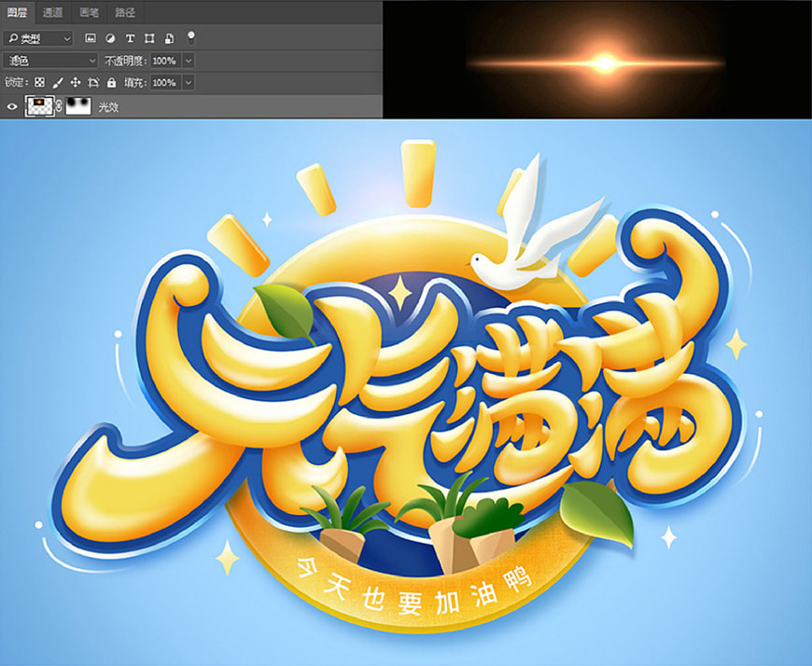Click the 锁定 lock label
This screenshot has height=666, width=812.
pos(17,82)
